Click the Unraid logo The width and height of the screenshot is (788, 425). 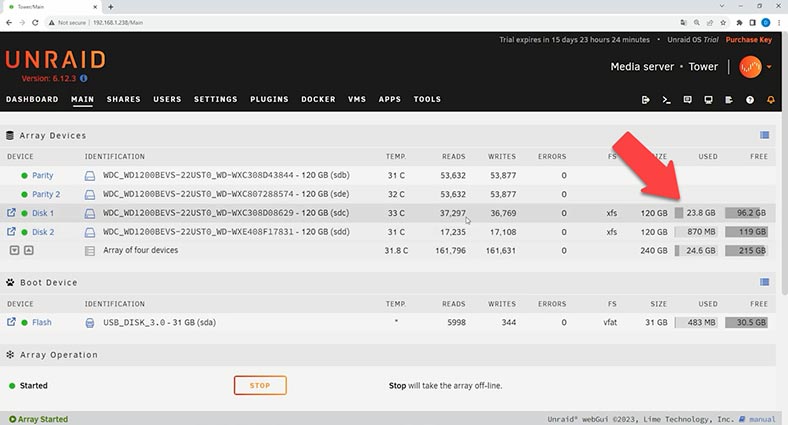55,60
